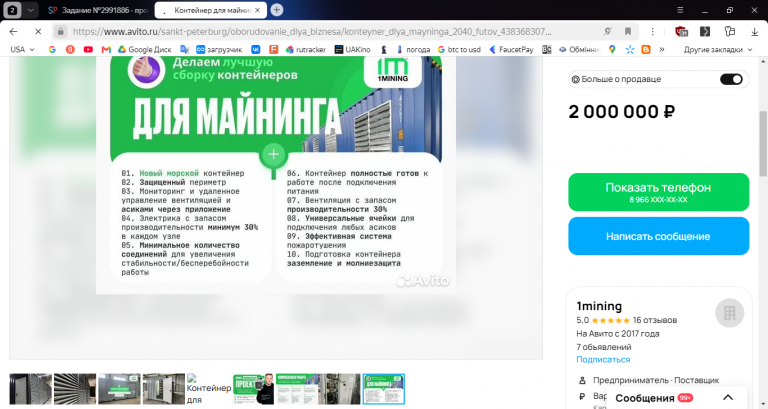Open the browser hamburger menu
The width and height of the screenshot is (768, 409).
[x=680, y=10]
